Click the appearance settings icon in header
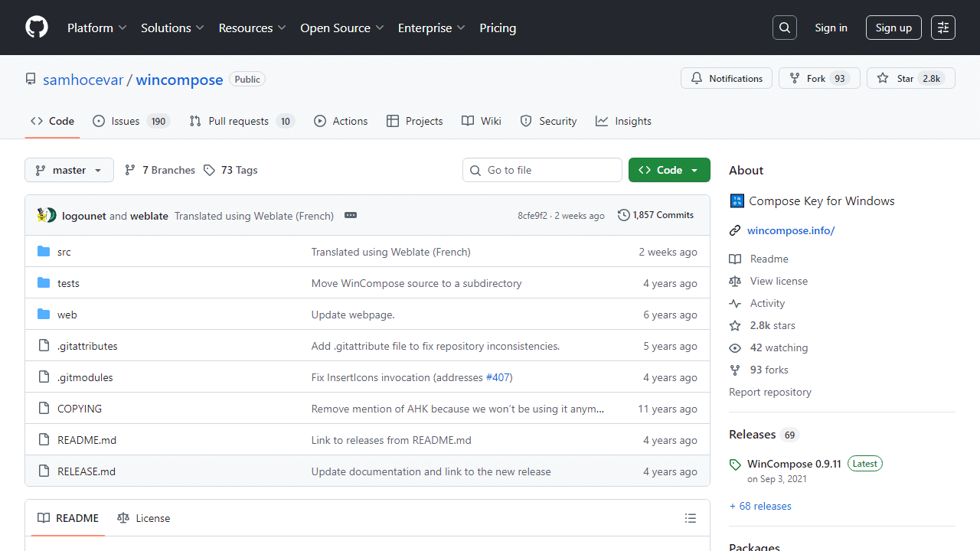980x551 pixels. pyautogui.click(x=943, y=28)
